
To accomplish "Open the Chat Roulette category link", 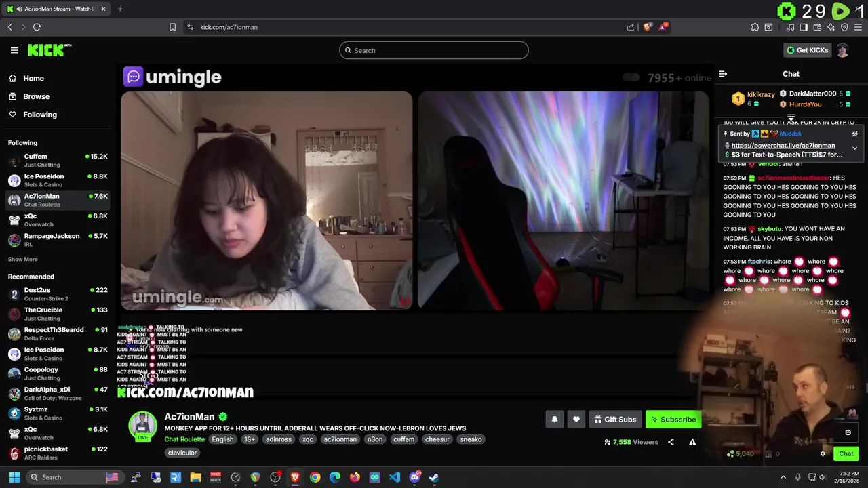I will pos(184,439).
